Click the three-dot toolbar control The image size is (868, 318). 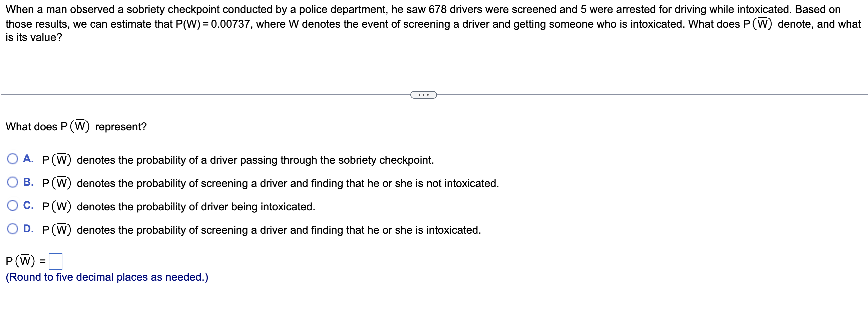[x=423, y=95]
